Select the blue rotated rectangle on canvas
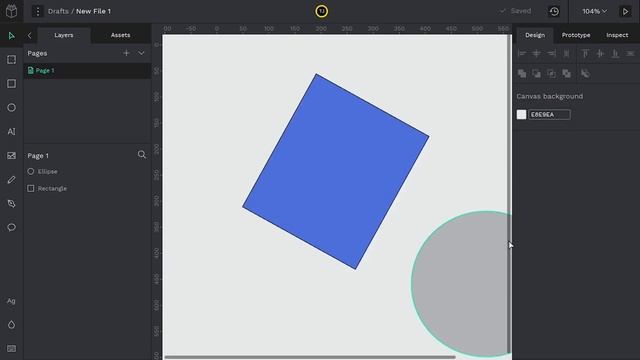640x360 pixels. click(336, 171)
